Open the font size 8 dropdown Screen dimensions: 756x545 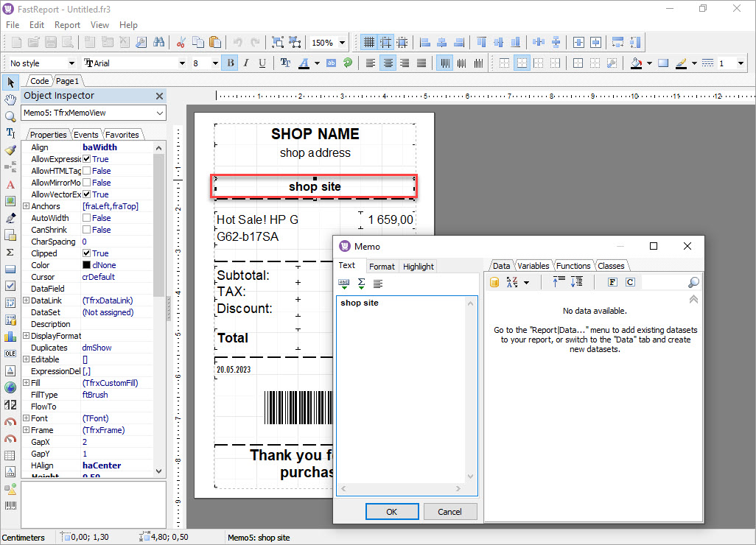(215, 63)
